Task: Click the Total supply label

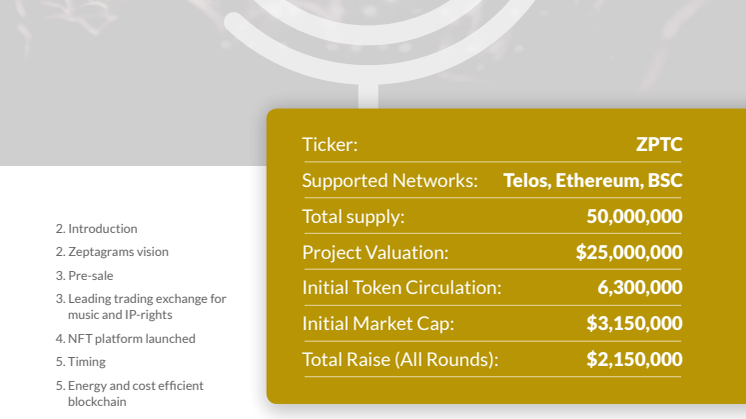Action: click(353, 216)
